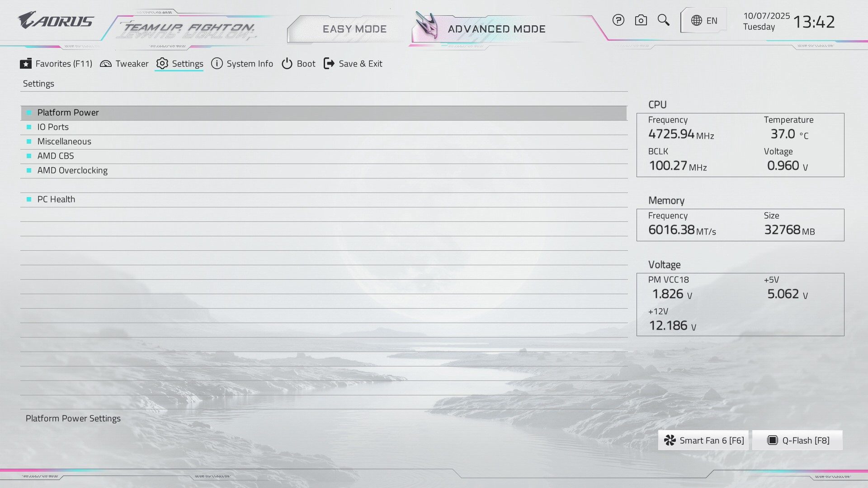Screen dimensions: 868x488
Task: Open Platform Power submenu
Action: (x=68, y=113)
